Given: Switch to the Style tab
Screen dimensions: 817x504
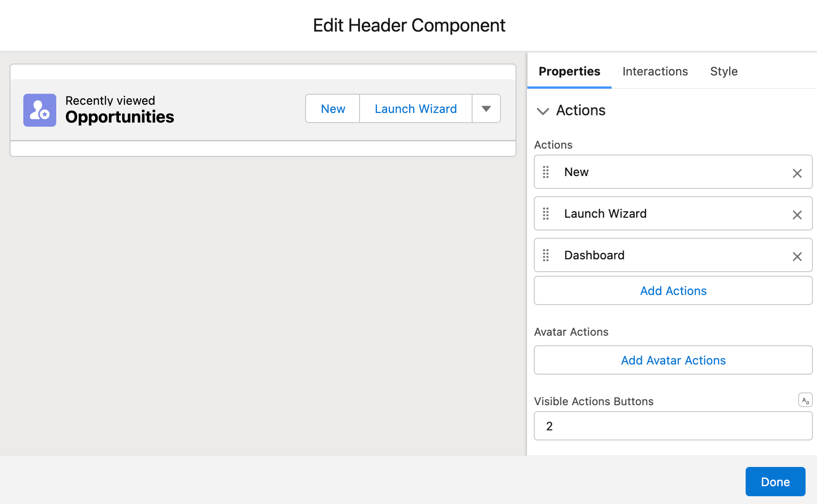Looking at the screenshot, I should pos(724,71).
